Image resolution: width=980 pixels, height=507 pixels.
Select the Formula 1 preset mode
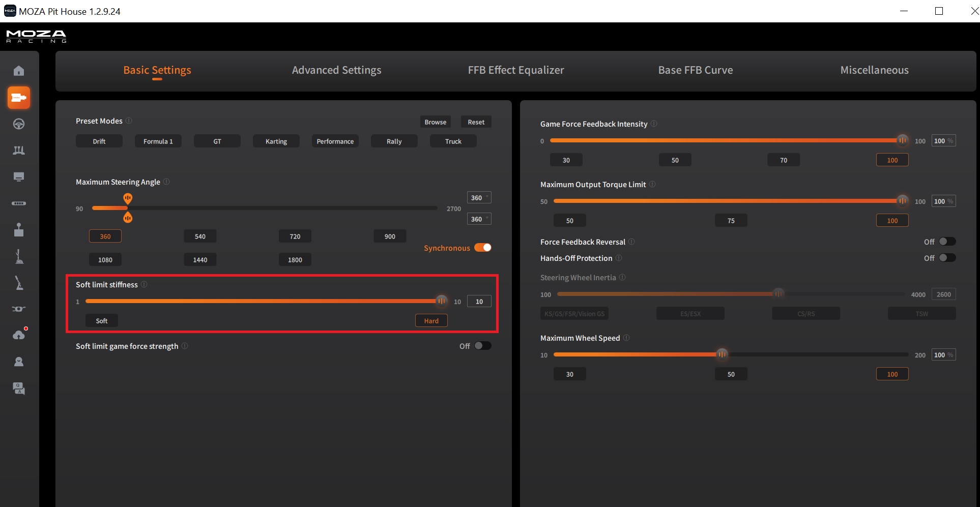tap(158, 141)
